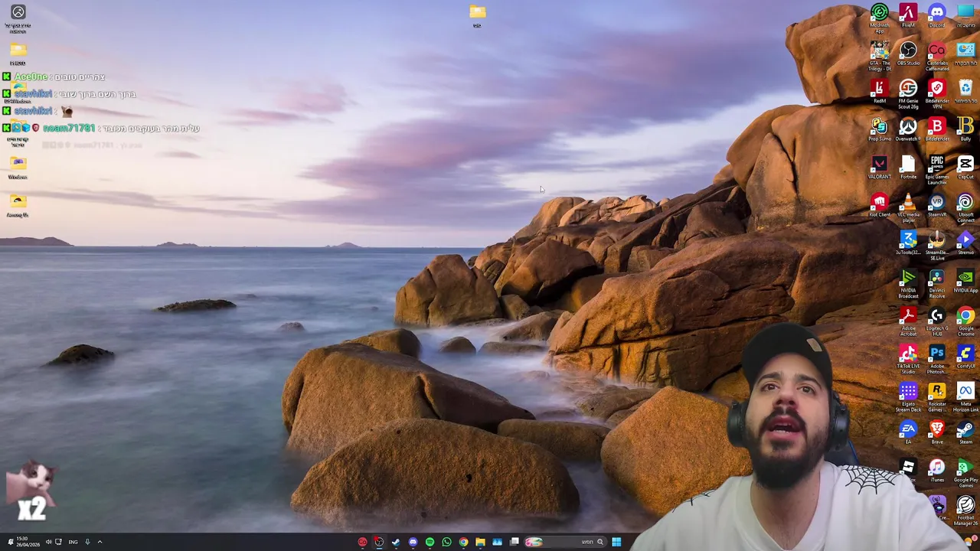Open the Riot Client shortcut
980x551 pixels.
(x=880, y=206)
